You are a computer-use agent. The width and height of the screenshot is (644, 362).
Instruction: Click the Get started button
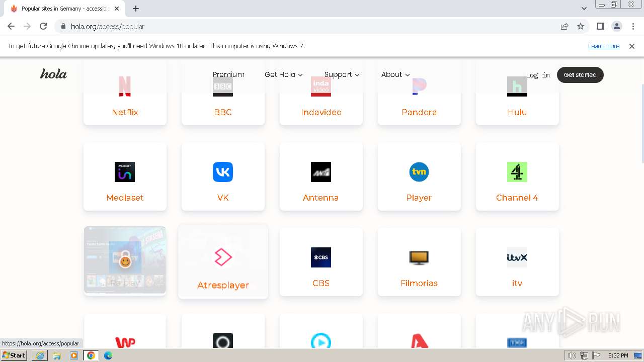click(580, 75)
